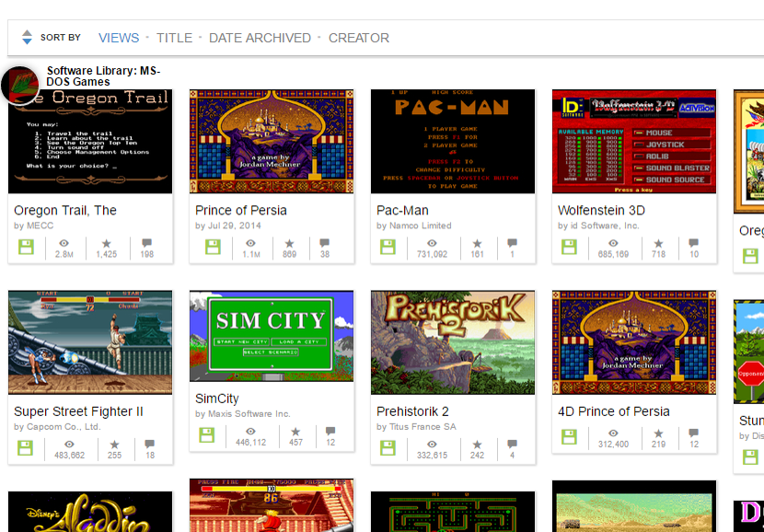
Task: Toggle sort direction arrows beside Sort By
Action: (x=28, y=38)
